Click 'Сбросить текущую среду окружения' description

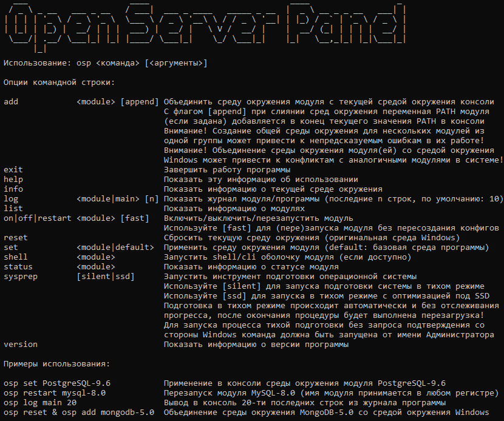tap(312, 238)
